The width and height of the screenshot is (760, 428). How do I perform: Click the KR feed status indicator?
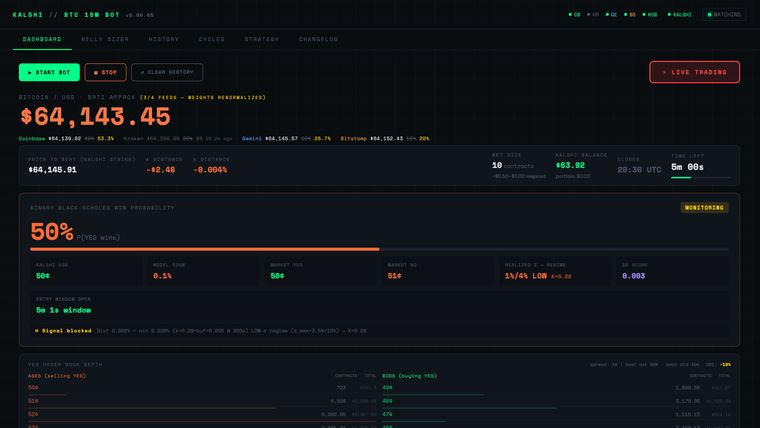pyautogui.click(x=593, y=15)
